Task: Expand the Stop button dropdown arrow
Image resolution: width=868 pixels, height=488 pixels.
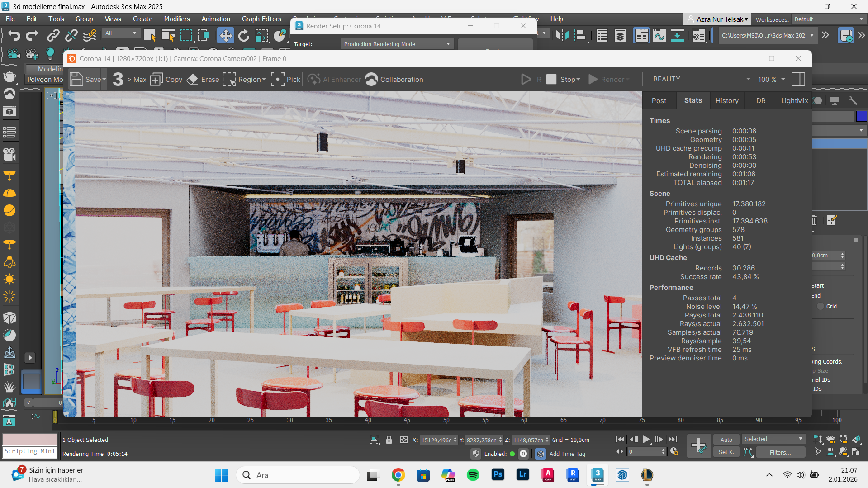Action: coord(578,79)
